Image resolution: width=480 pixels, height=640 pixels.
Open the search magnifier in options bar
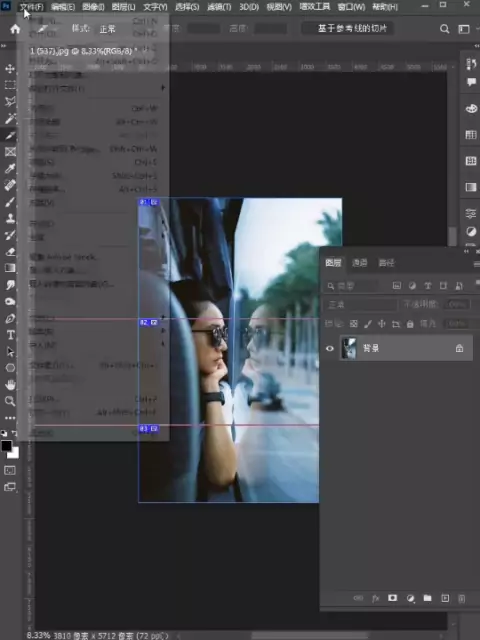click(x=444, y=29)
